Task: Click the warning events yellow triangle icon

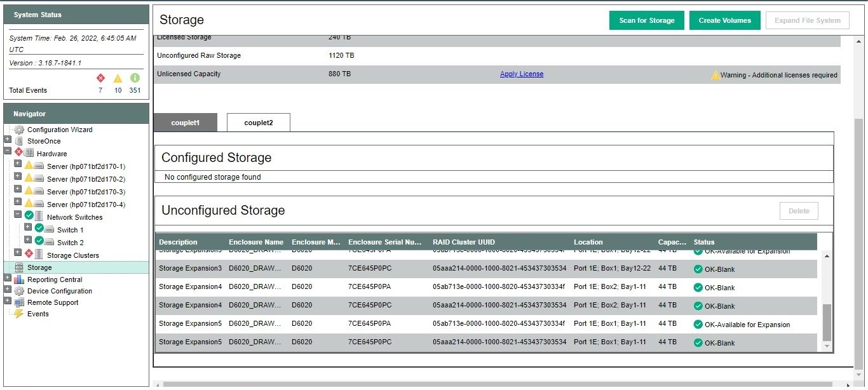Action: tap(118, 78)
